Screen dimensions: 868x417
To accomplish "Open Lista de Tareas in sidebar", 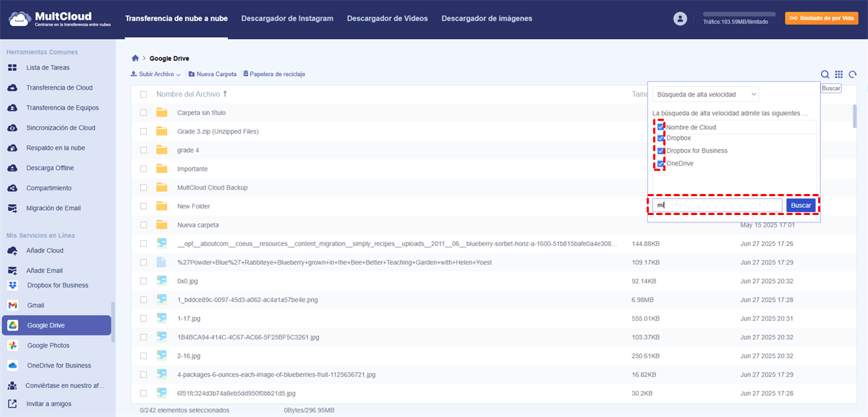I will click(x=48, y=67).
